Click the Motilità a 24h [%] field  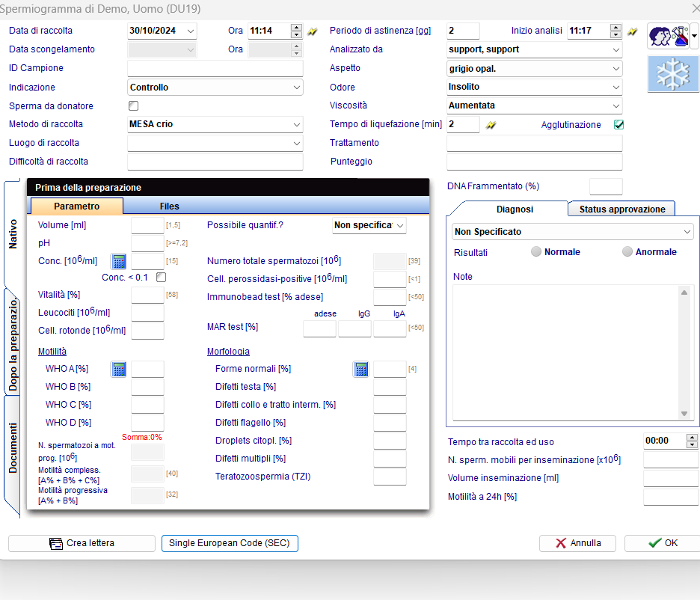coord(671,497)
